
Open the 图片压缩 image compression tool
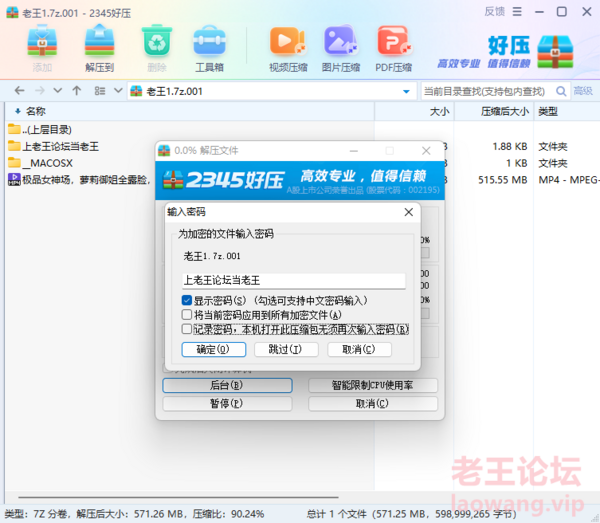(341, 48)
